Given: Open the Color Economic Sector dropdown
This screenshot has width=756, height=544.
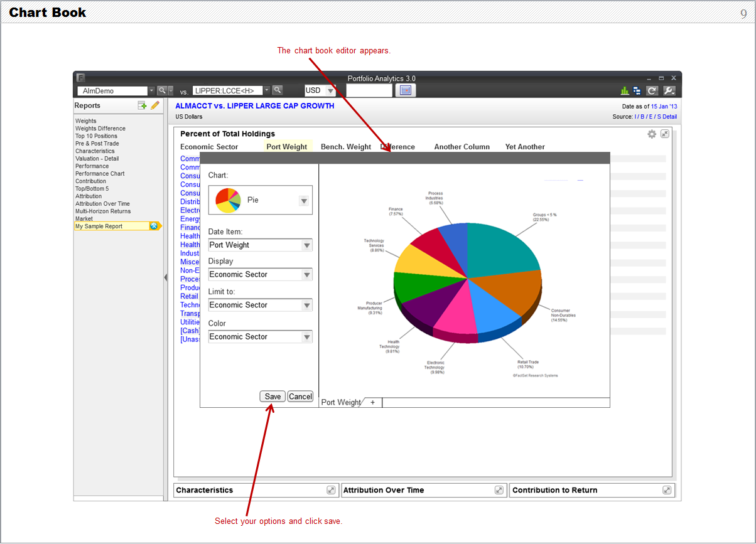Looking at the screenshot, I should tap(307, 337).
